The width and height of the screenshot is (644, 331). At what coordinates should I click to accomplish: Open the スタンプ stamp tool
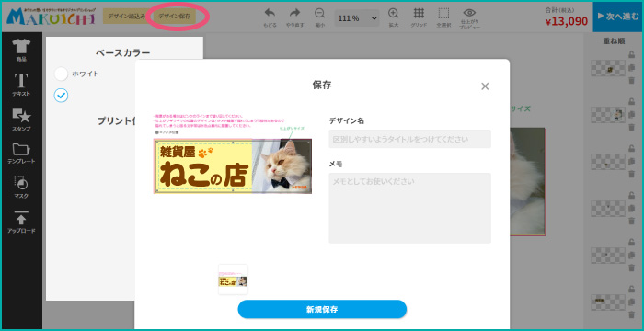(21, 120)
